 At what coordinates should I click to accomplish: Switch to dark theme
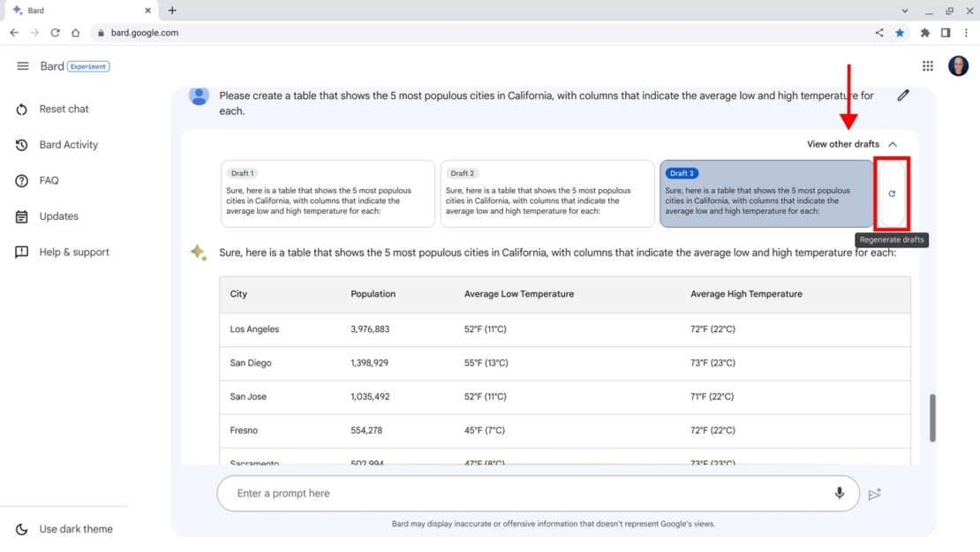pyautogui.click(x=66, y=528)
